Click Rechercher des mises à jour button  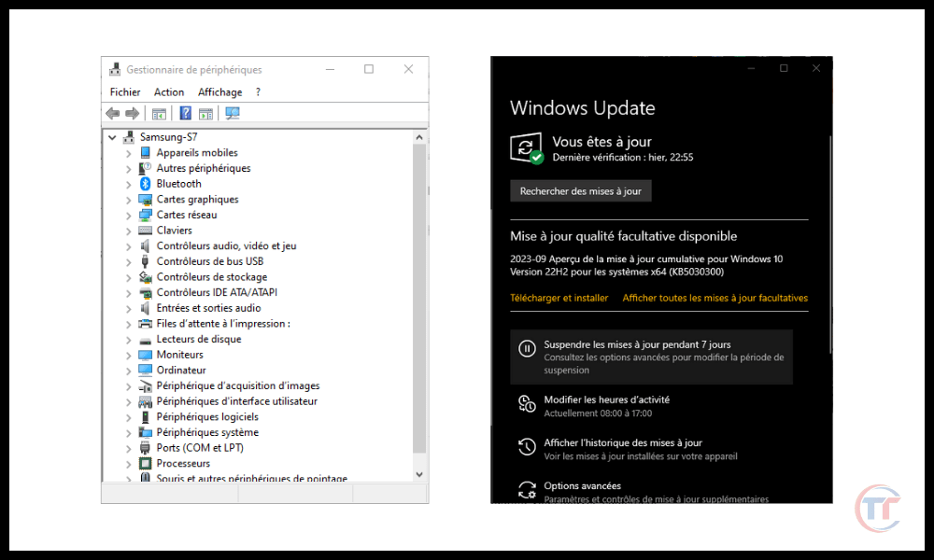pos(581,191)
